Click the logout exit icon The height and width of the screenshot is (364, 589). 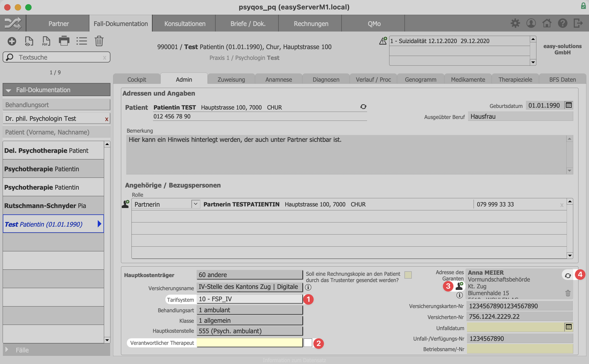(x=578, y=23)
